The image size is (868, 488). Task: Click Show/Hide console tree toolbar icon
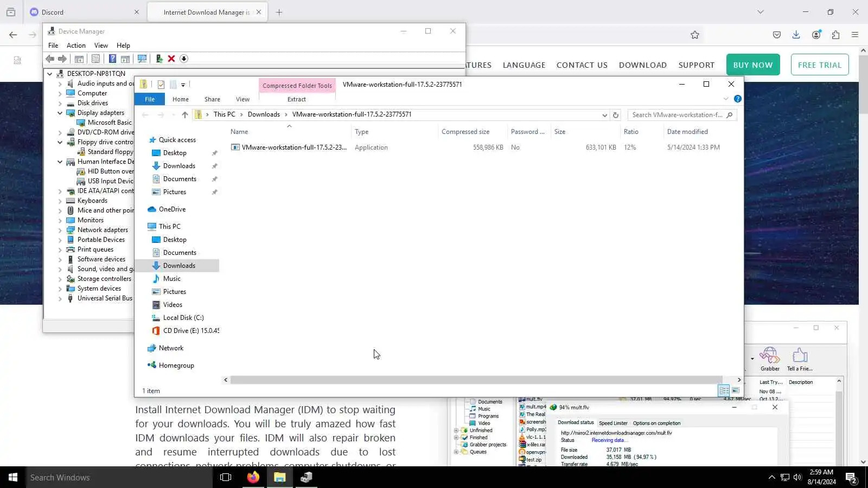point(79,59)
